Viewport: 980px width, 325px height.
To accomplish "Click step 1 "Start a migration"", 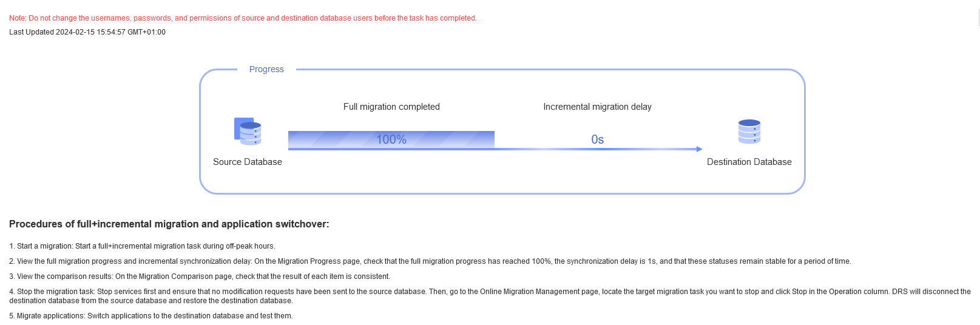I will point(142,246).
